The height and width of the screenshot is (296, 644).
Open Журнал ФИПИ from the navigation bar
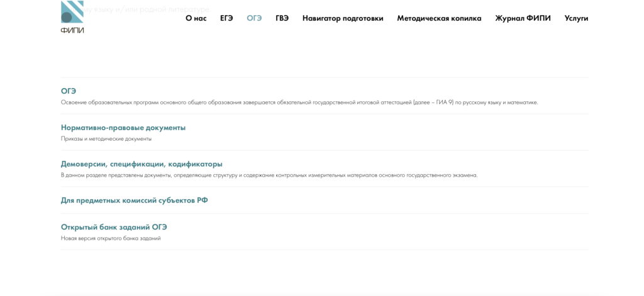(x=523, y=18)
